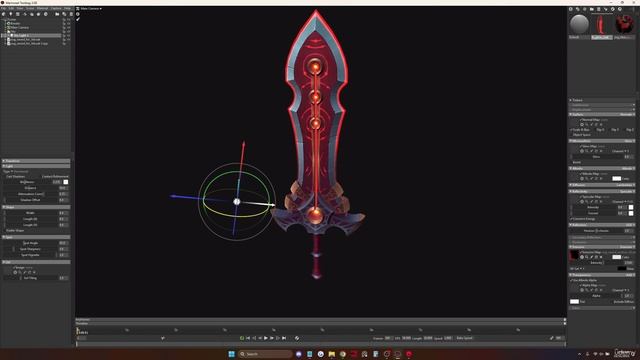Open File Explorer from the taskbar
Screen dimensions: 640x360
click(x=331, y=354)
